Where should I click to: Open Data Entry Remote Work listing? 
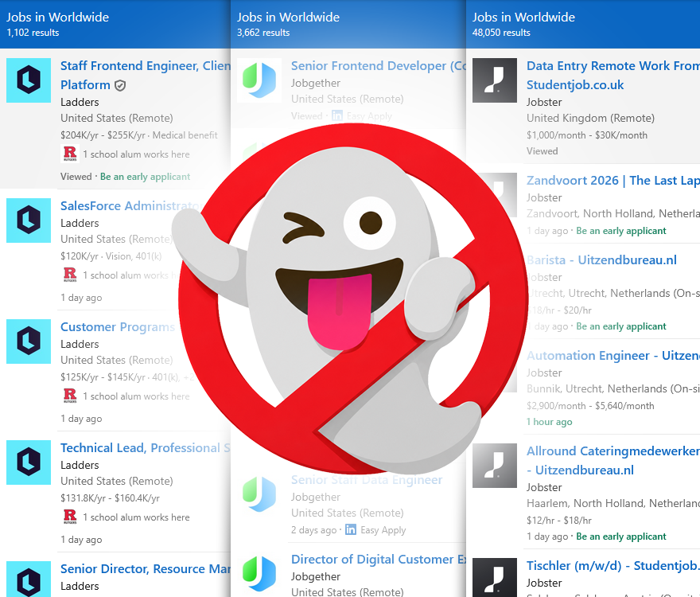tap(613, 75)
